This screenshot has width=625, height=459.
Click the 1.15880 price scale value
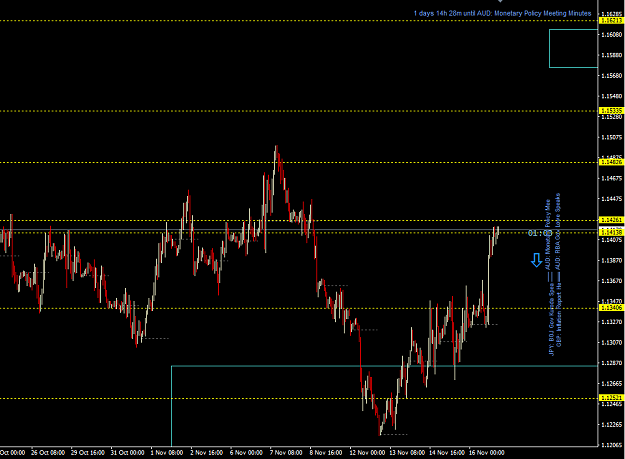pos(612,55)
